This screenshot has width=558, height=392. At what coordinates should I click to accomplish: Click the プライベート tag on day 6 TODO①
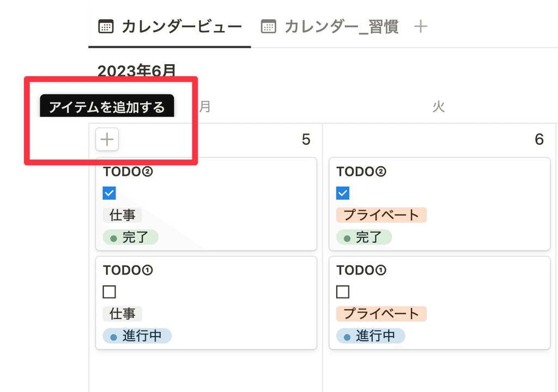point(381,314)
